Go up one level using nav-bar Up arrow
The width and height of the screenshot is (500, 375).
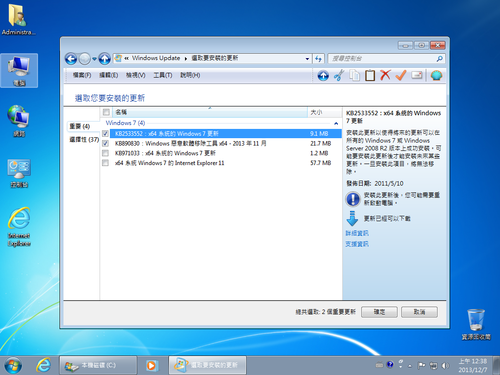click(x=105, y=59)
